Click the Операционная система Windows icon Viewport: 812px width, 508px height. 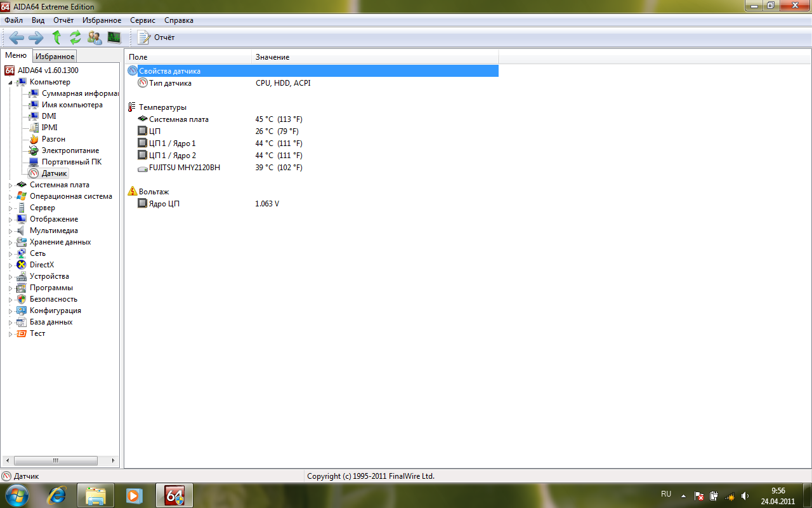pyautogui.click(x=22, y=196)
